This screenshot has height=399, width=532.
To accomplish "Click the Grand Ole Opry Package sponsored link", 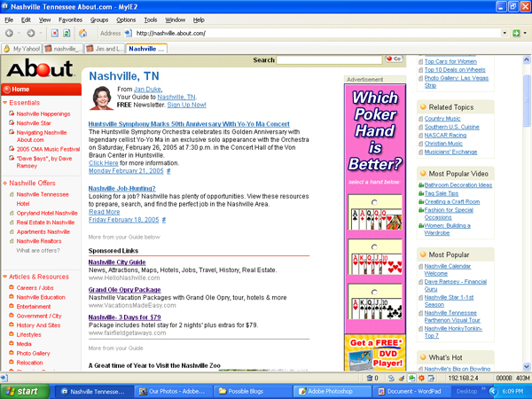I will pos(124,290).
